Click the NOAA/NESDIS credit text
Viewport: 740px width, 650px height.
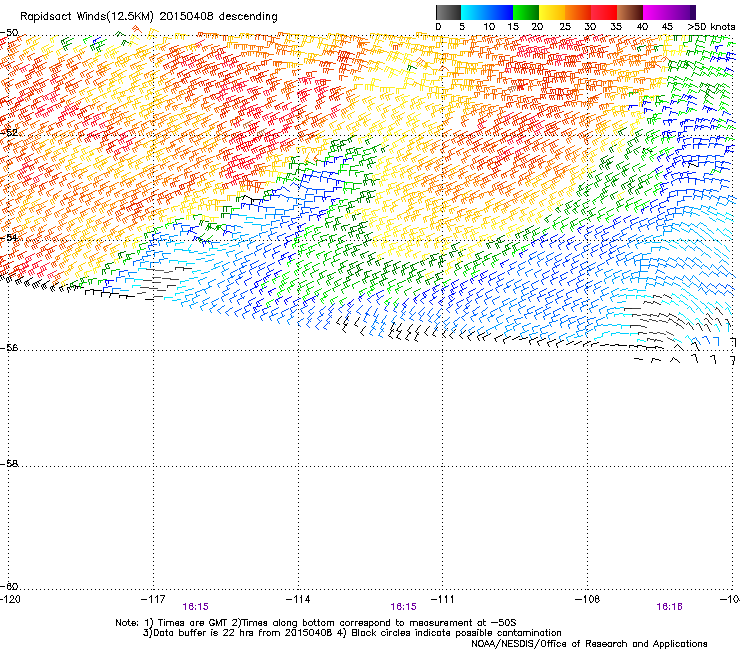[x=589, y=644]
